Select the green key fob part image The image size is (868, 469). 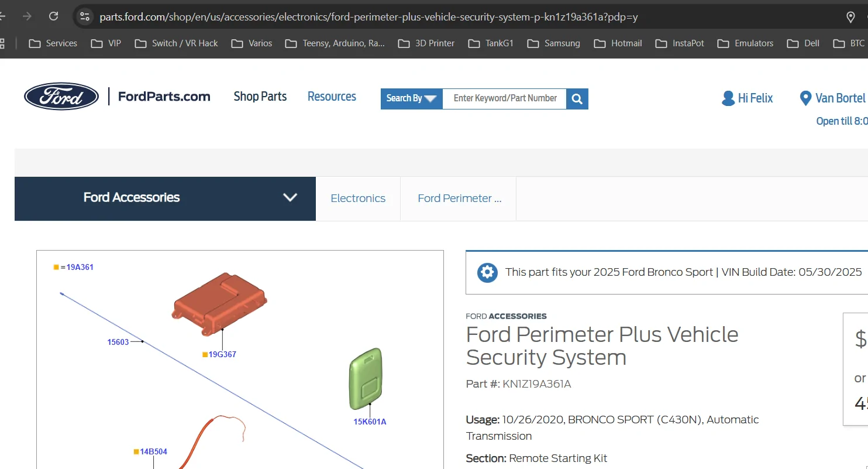click(366, 378)
